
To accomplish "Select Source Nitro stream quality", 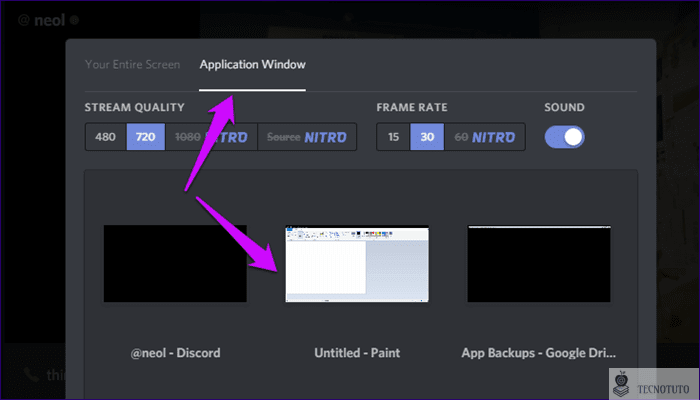I will (x=307, y=137).
